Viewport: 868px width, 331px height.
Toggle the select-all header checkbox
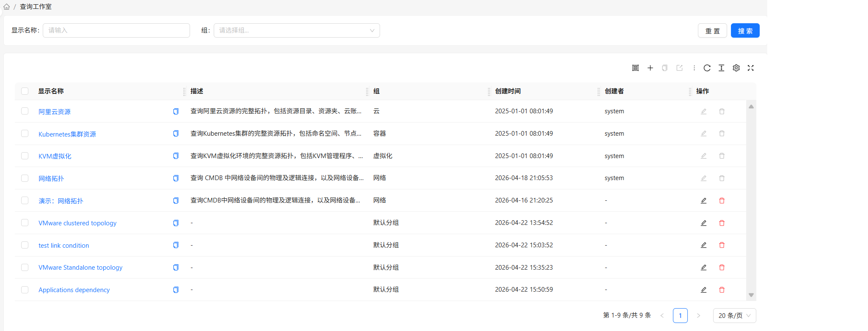[25, 91]
